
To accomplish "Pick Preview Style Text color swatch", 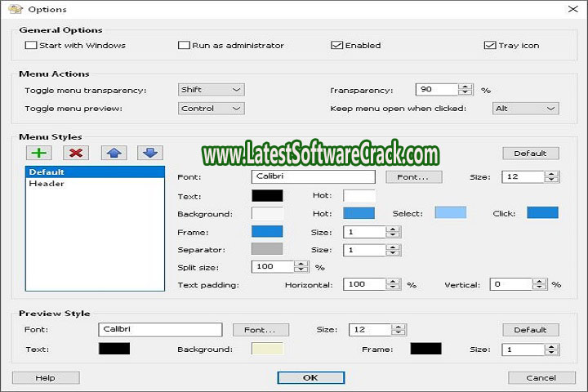I will tap(114, 348).
